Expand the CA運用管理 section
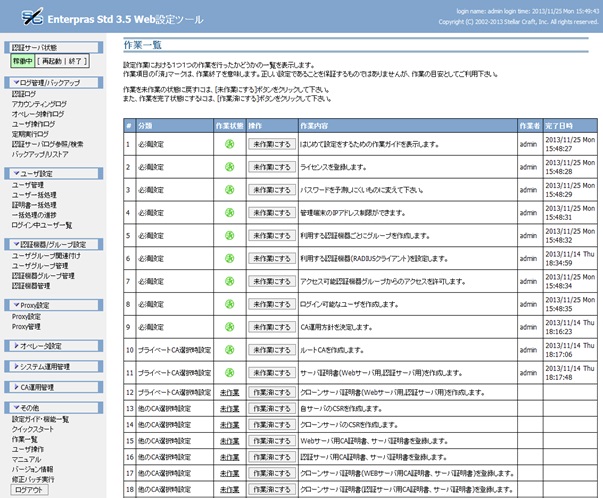This screenshot has width=603, height=498. click(x=53, y=387)
